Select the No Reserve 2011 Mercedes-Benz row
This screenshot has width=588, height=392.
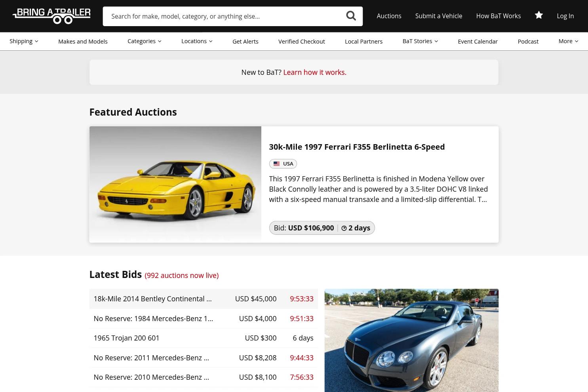click(204, 358)
